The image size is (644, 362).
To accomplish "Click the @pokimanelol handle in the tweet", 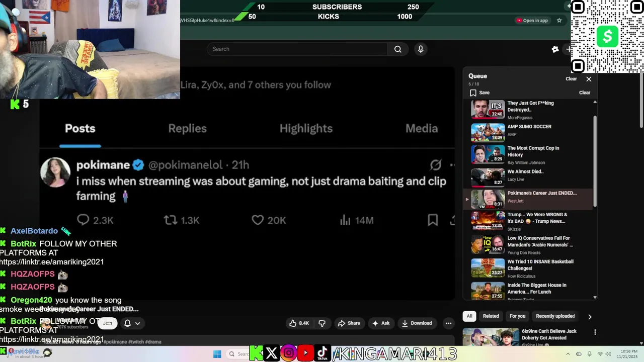I will 185,165.
